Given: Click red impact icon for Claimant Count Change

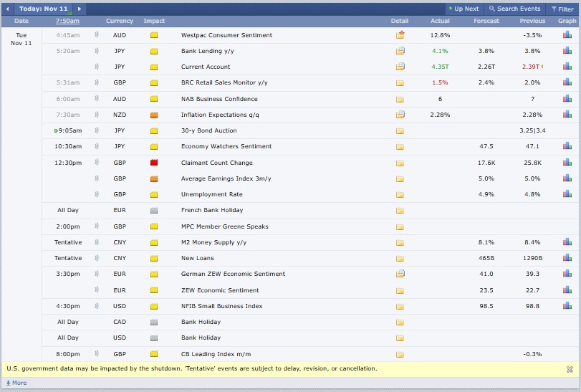Looking at the screenshot, I should (x=154, y=163).
